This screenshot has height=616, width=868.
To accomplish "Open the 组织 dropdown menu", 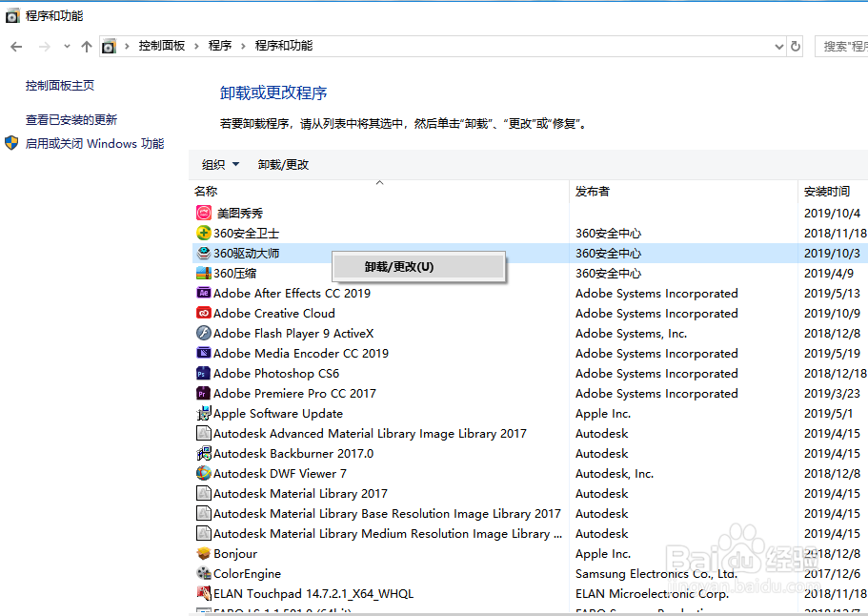I will (x=220, y=165).
